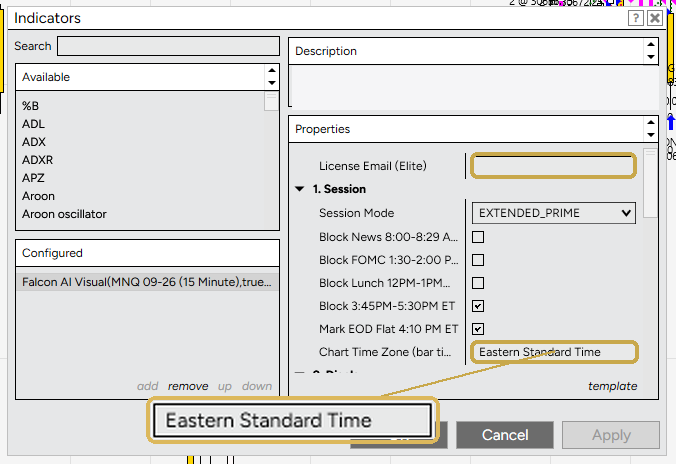Open the template link
Viewport: 676px width, 464px height.
[613, 386]
